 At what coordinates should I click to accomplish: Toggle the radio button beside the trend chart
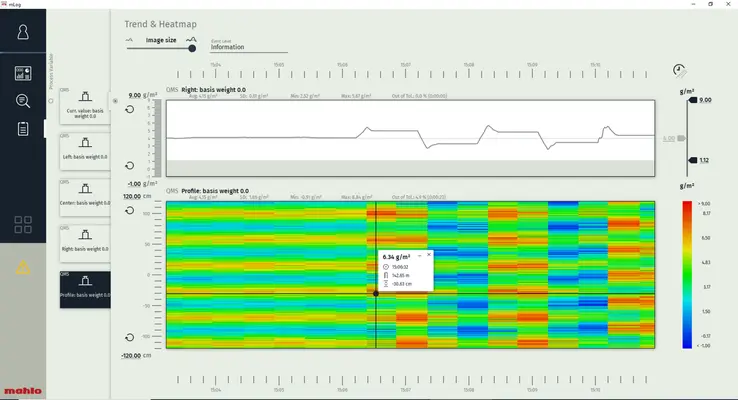click(116, 101)
